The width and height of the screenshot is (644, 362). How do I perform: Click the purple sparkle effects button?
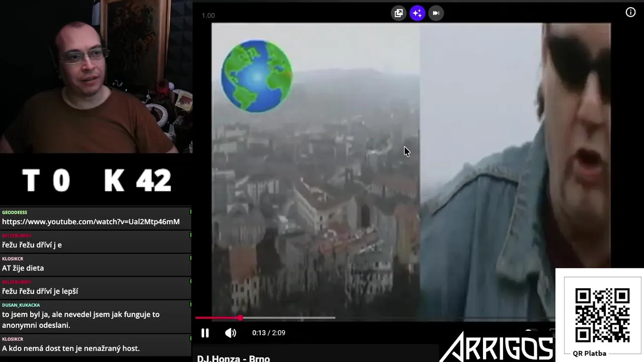pos(417,13)
